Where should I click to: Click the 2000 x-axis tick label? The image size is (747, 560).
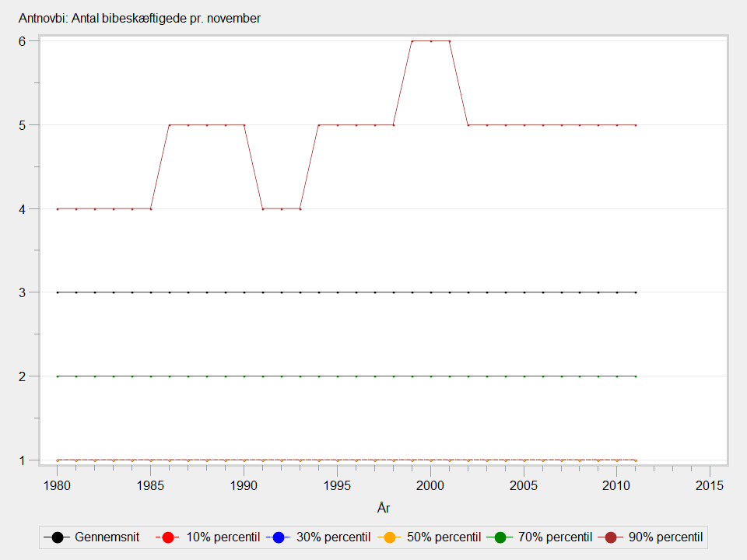point(430,485)
